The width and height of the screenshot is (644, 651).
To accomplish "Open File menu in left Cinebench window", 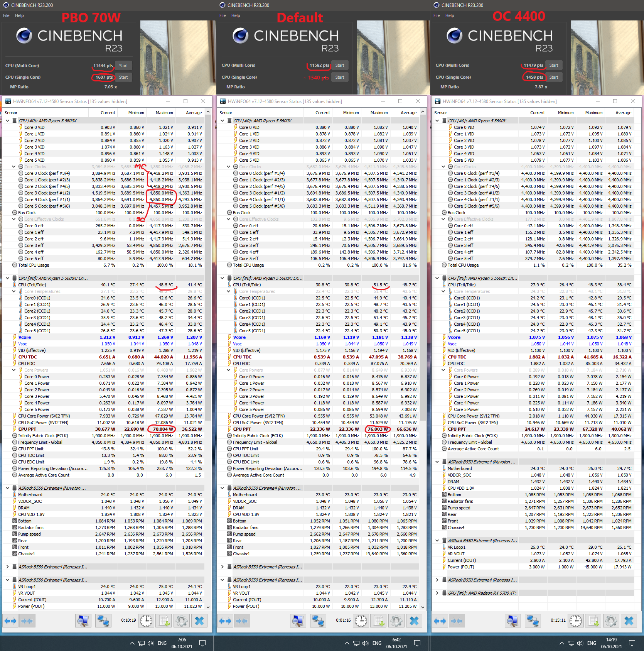I will coord(6,16).
